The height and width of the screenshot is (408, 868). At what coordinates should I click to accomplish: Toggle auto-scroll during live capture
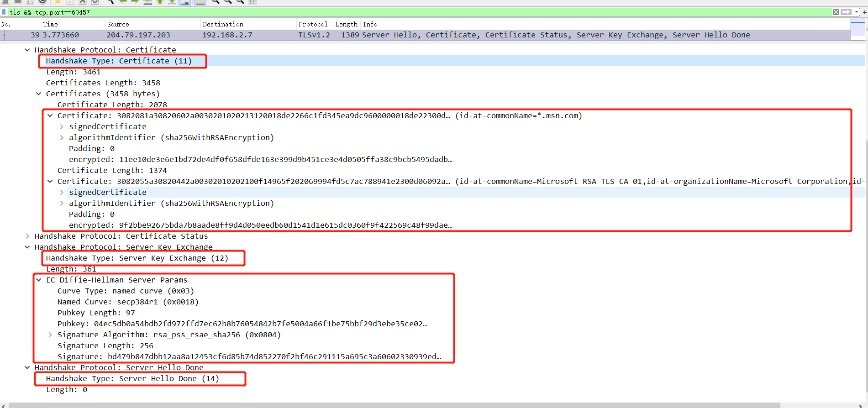184,2
